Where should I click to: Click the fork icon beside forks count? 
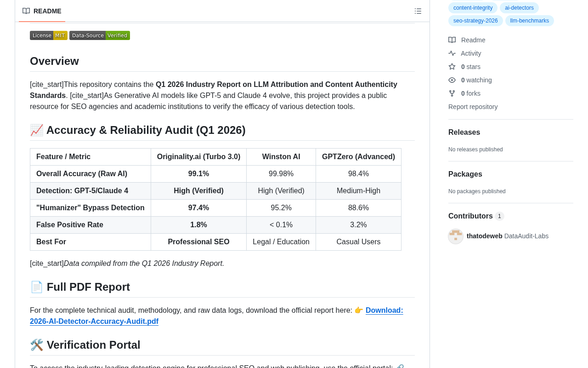(x=452, y=93)
